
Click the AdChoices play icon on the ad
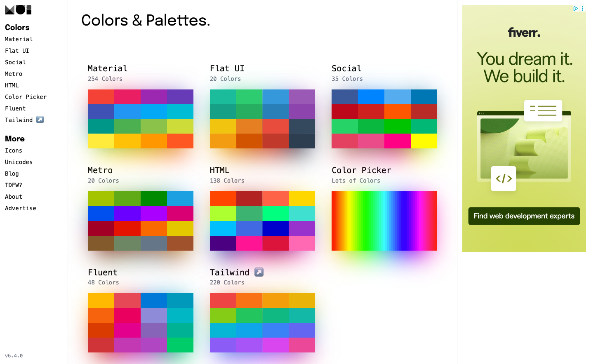click(x=576, y=8)
